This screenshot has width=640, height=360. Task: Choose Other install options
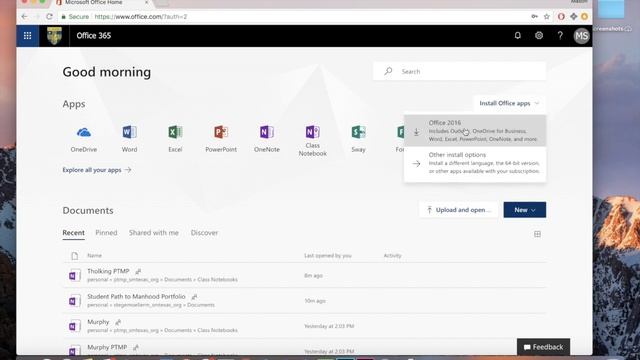tap(475, 163)
